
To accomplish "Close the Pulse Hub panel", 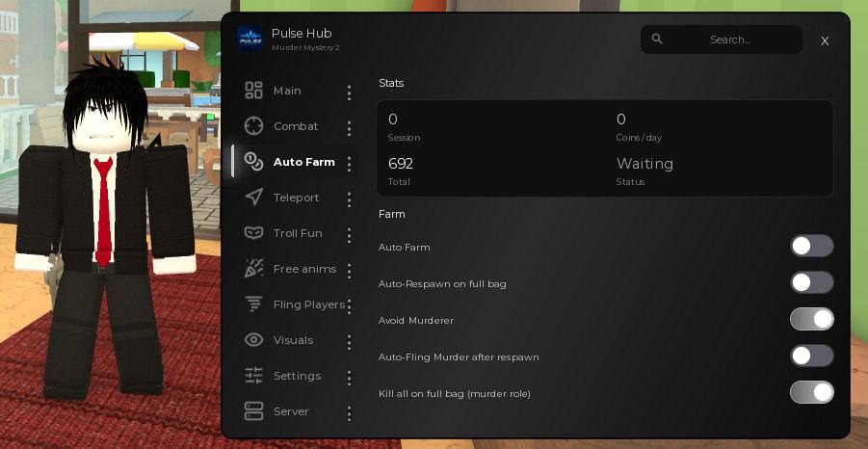I will [825, 41].
